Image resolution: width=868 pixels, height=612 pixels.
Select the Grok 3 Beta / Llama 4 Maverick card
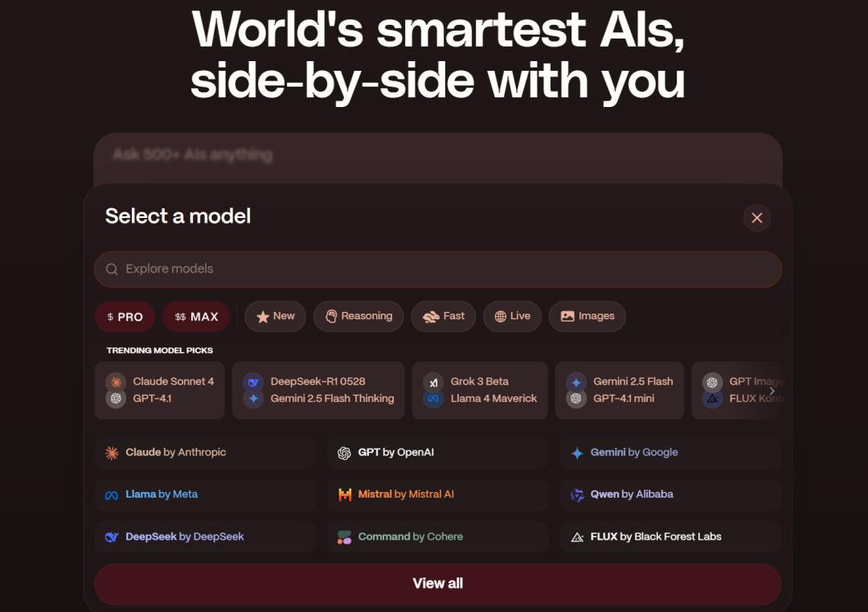pos(480,391)
